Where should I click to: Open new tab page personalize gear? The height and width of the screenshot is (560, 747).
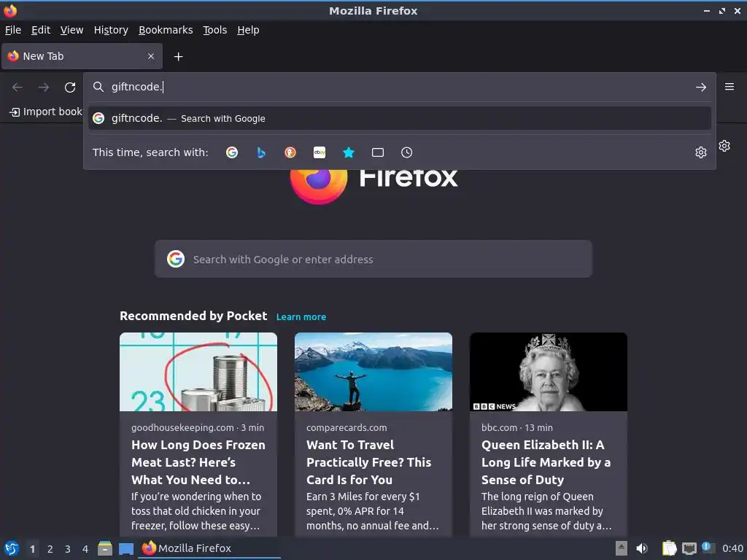724,146
